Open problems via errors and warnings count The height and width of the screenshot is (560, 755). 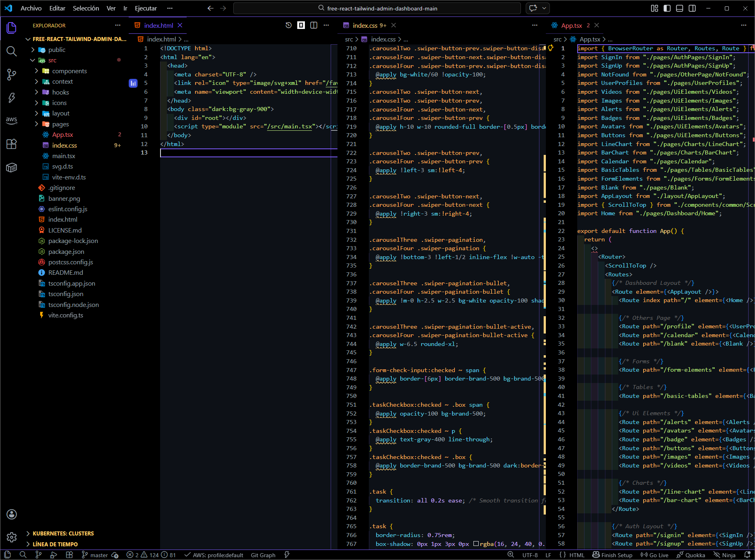click(151, 555)
